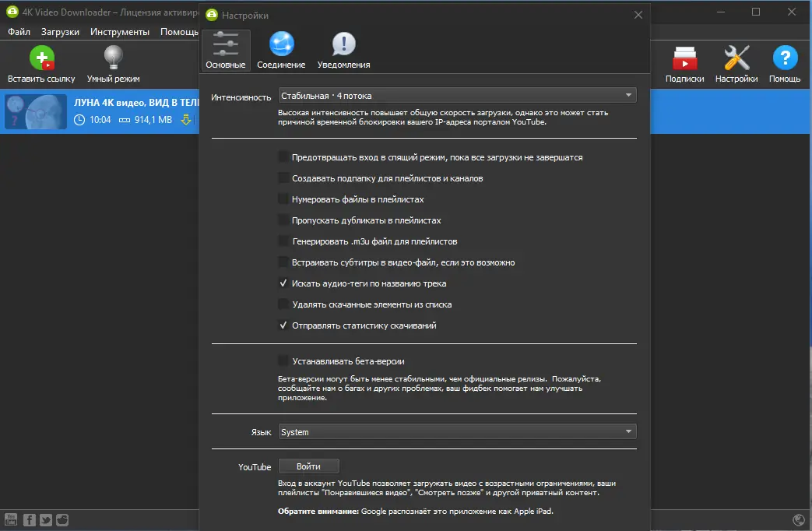Open the Помощь menu in the menu bar
This screenshot has width=812, height=531.
[x=179, y=32]
